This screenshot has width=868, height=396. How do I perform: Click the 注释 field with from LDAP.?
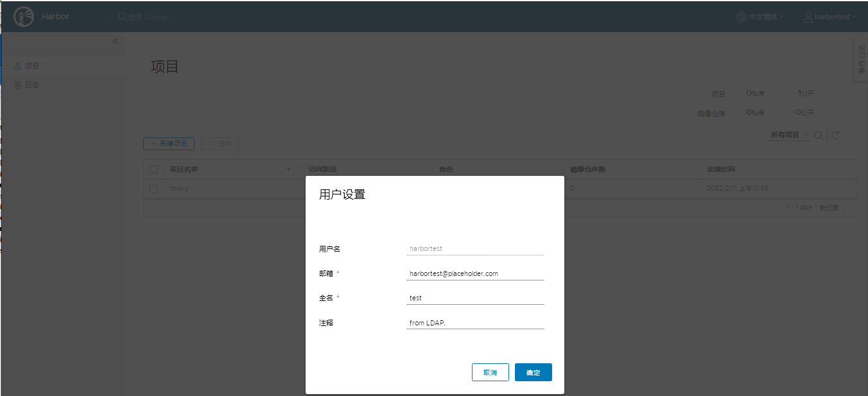(475, 323)
